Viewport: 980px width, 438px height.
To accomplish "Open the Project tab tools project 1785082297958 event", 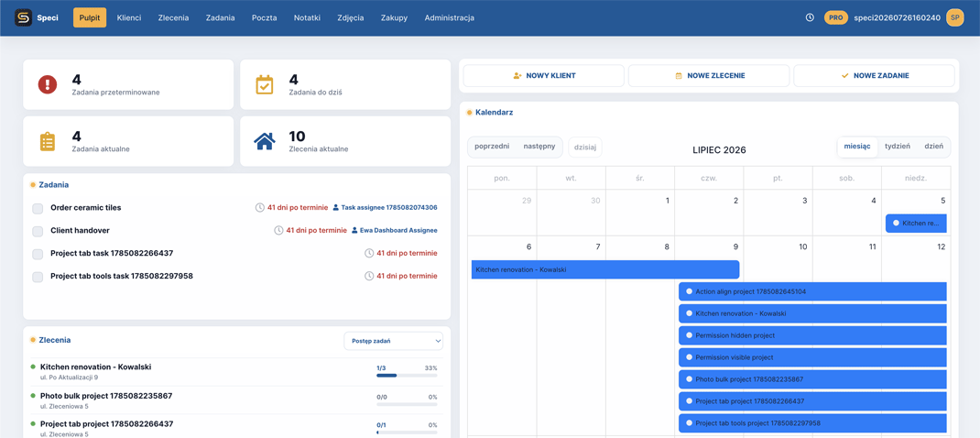I will click(812, 423).
